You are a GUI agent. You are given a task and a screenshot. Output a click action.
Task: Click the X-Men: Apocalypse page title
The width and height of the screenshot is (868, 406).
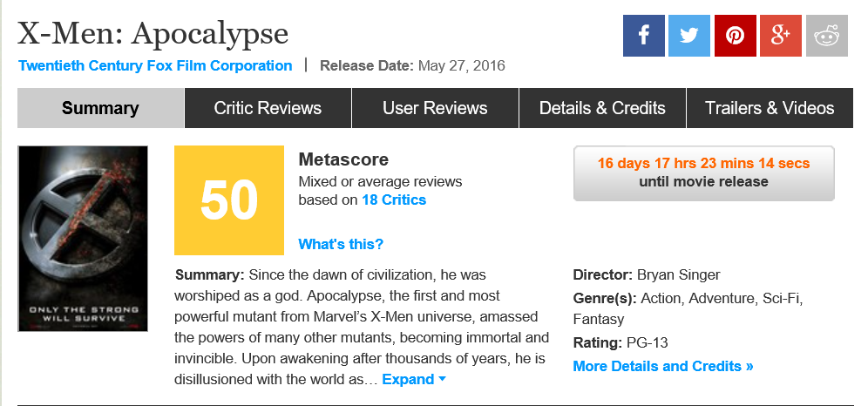(x=153, y=33)
